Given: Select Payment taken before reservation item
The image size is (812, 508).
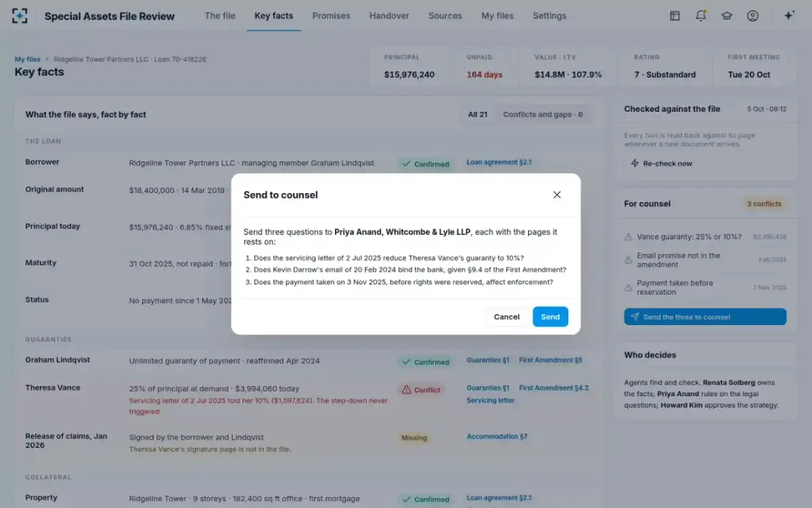Looking at the screenshot, I should [x=705, y=288].
